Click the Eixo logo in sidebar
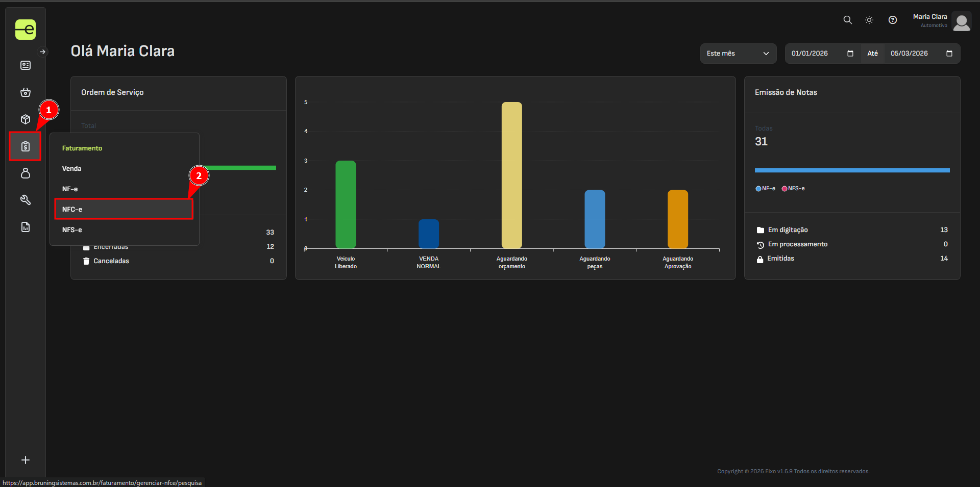Viewport: 980px width, 487px height. coord(26,30)
